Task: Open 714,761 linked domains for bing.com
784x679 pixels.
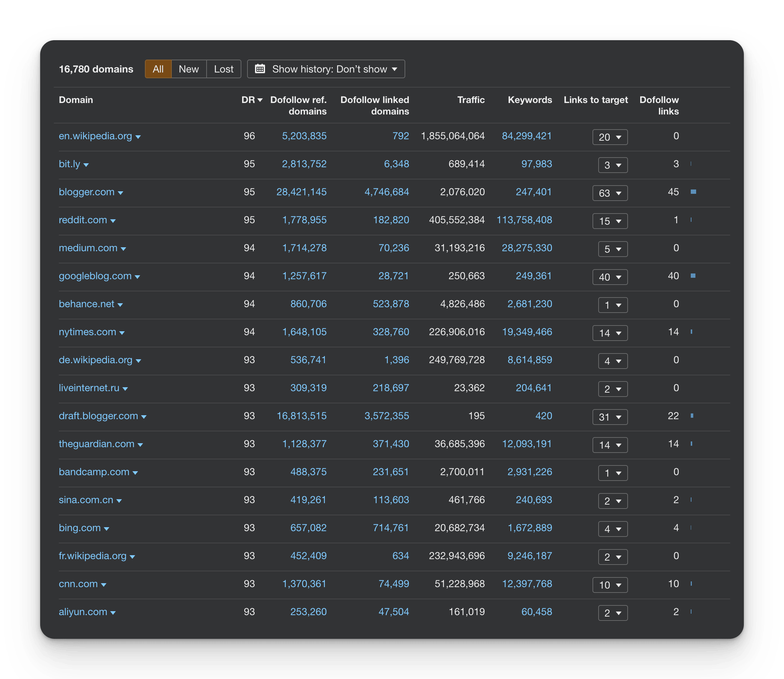Action: [391, 528]
